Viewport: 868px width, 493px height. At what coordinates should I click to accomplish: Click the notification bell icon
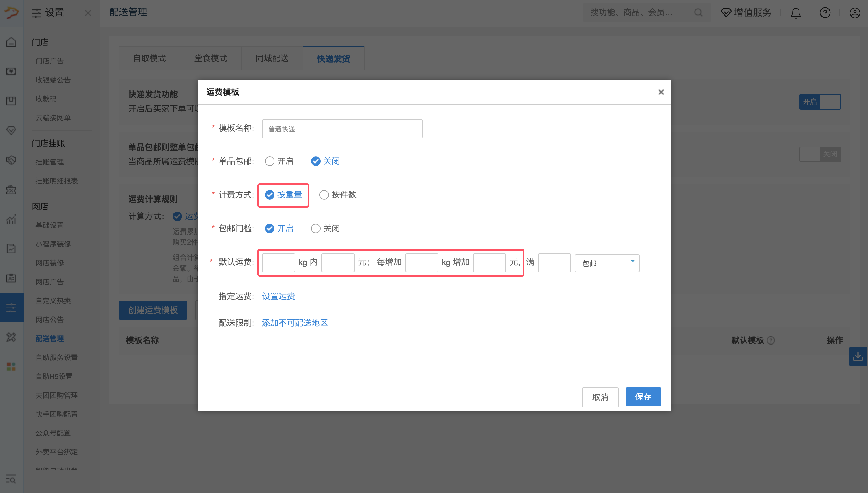[796, 13]
